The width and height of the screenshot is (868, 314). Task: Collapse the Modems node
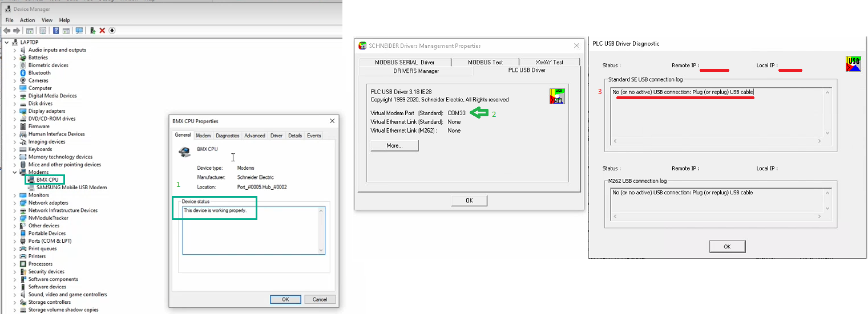[15, 172]
